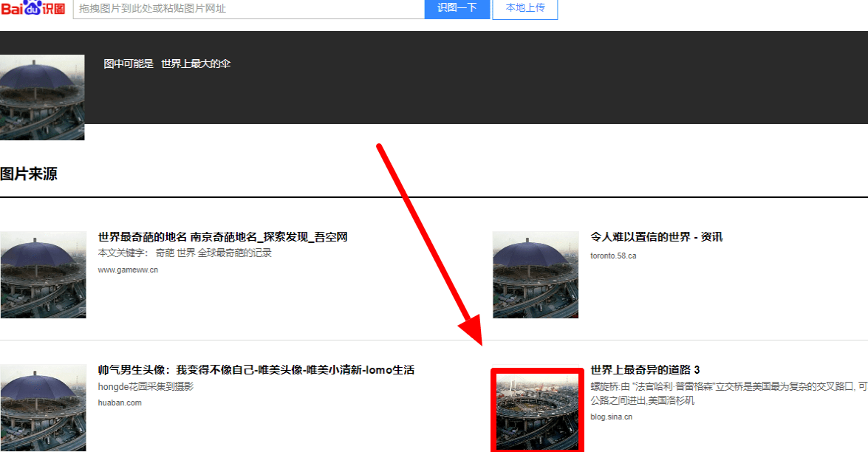Select the 世界上最大的伞 guess text
868x452 pixels.
point(196,64)
